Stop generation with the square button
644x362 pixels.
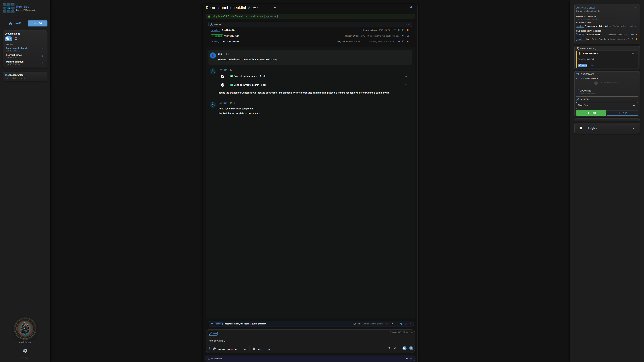pos(411,348)
